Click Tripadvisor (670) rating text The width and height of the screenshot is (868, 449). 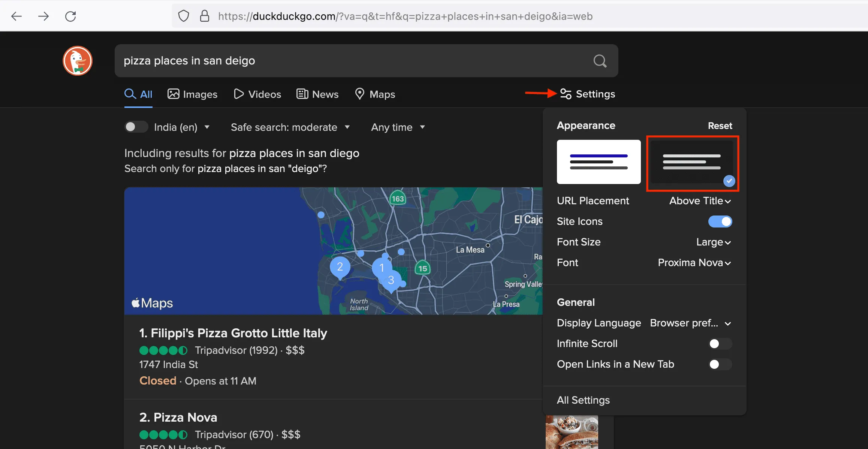click(234, 434)
